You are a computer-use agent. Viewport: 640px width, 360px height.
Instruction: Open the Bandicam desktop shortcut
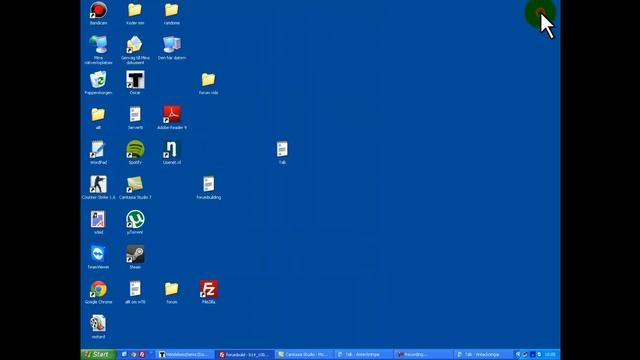pos(98,10)
